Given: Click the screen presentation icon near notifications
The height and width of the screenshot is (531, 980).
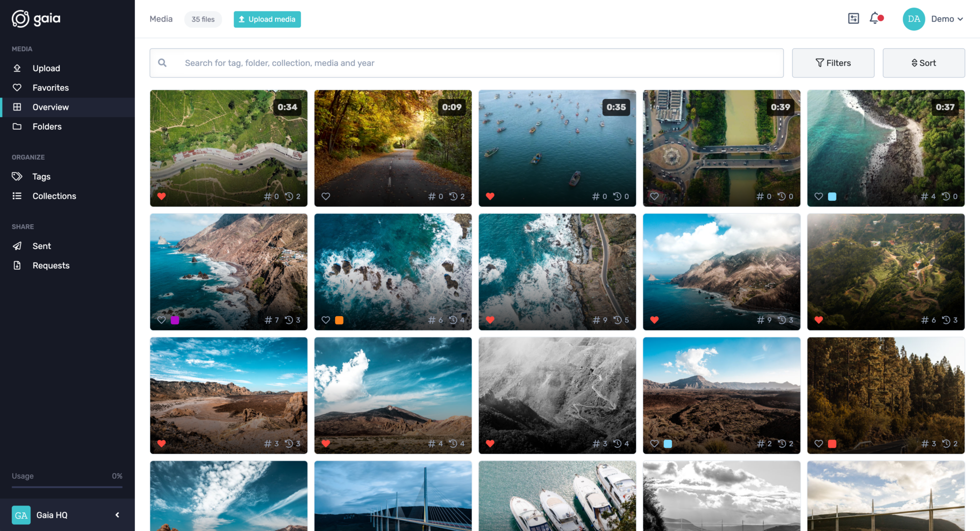Looking at the screenshot, I should (x=853, y=18).
